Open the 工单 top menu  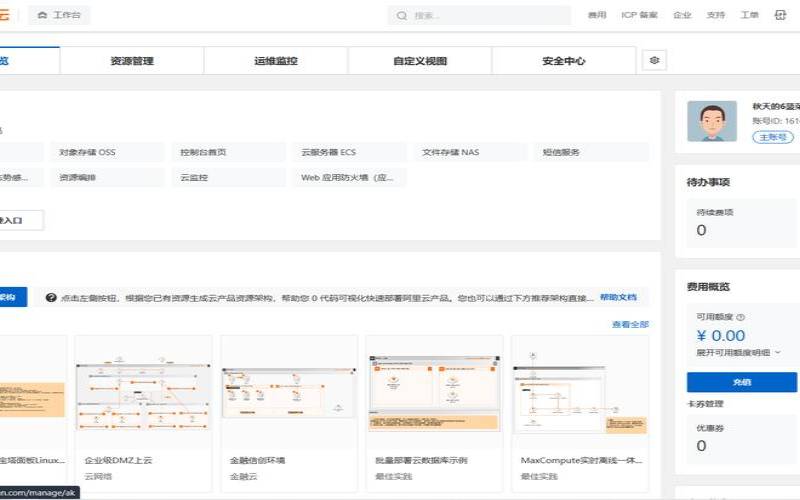pyautogui.click(x=749, y=15)
